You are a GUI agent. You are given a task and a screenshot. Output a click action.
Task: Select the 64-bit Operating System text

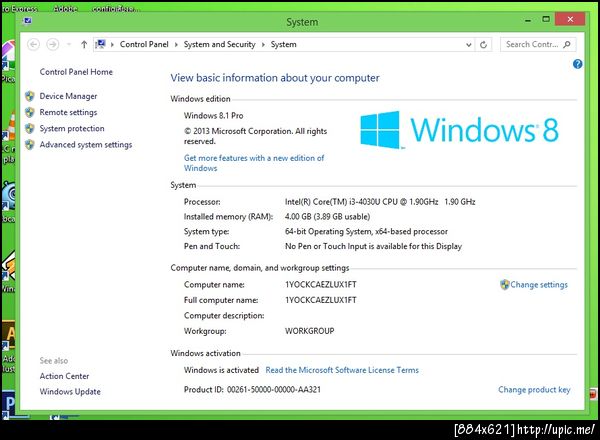click(366, 231)
